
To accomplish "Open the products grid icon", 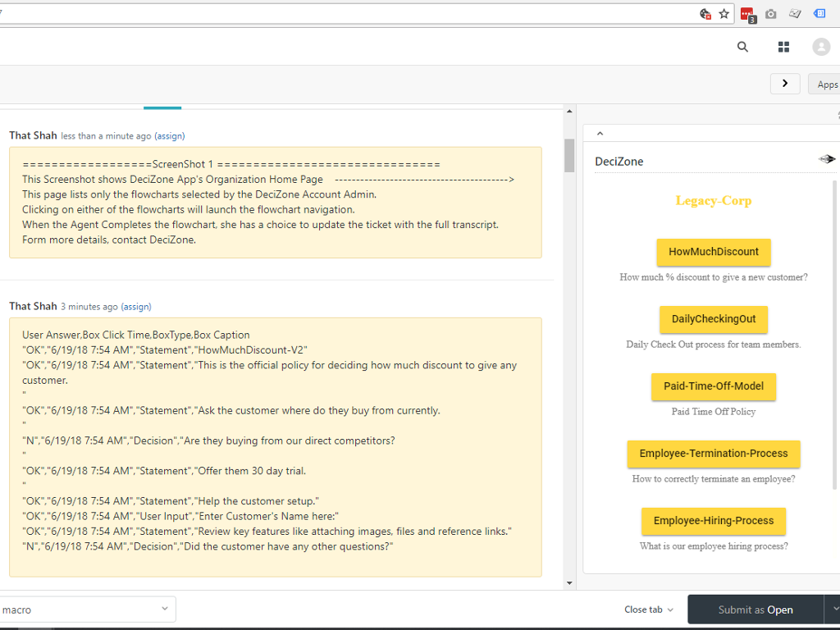I will coord(783,47).
